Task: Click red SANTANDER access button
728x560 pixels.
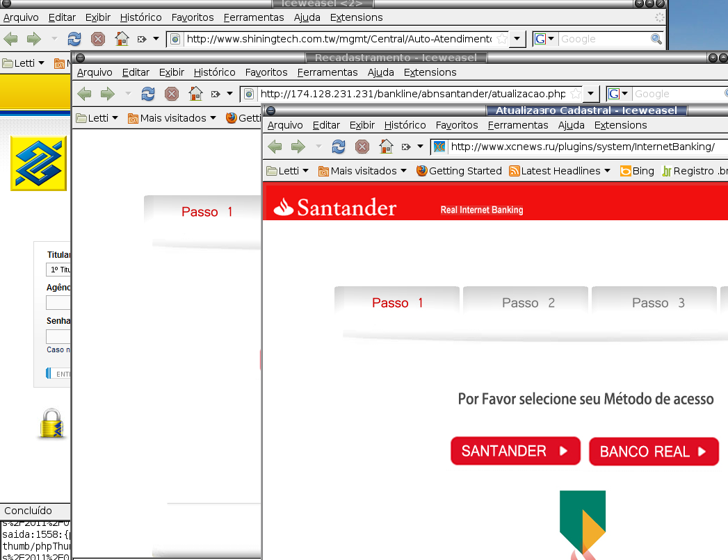Action: [515, 451]
